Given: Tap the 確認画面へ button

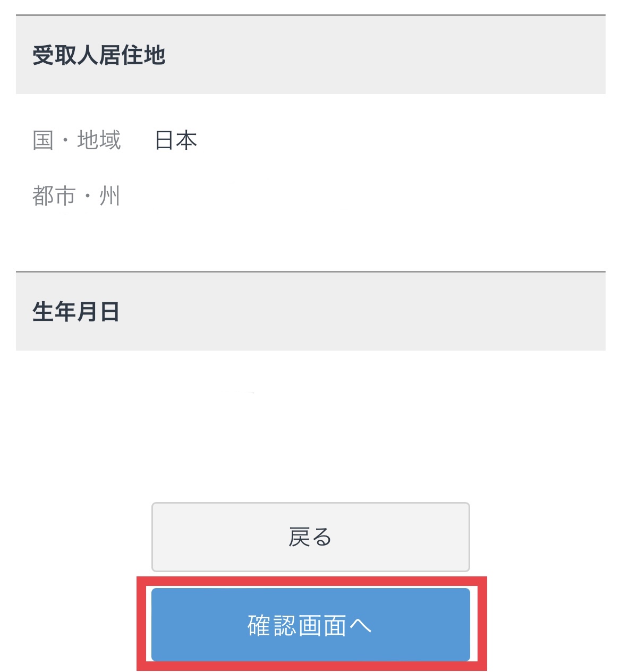Looking at the screenshot, I should [x=311, y=624].
